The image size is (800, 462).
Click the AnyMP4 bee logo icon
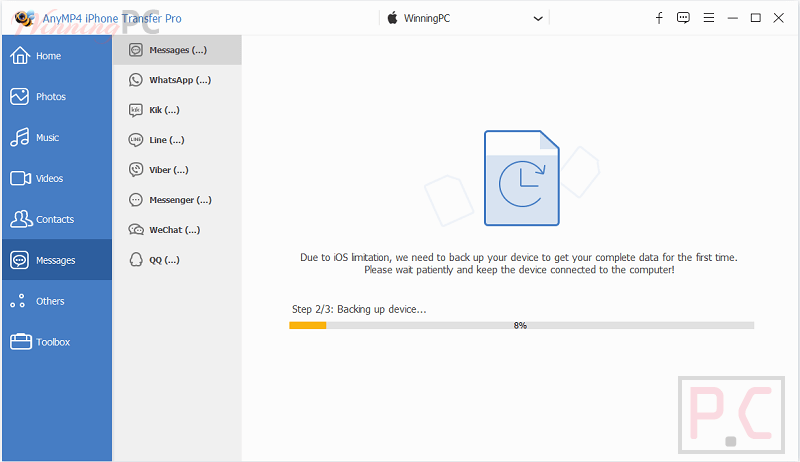coord(24,18)
